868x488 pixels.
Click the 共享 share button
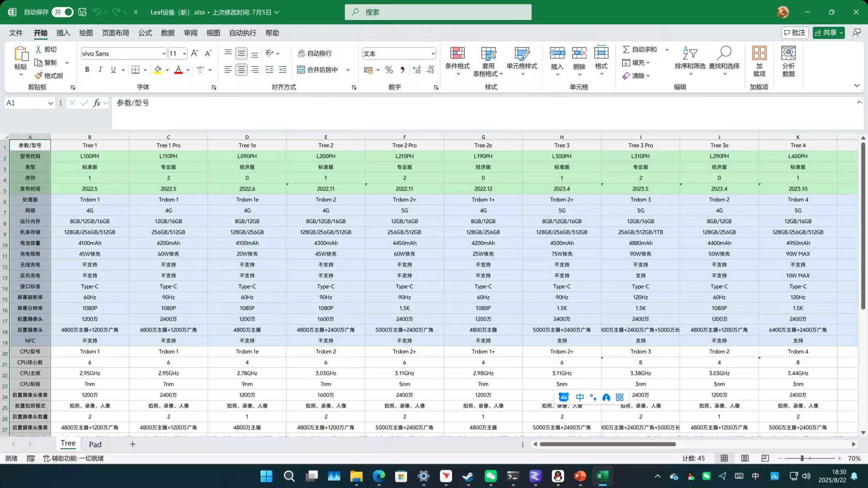[828, 33]
